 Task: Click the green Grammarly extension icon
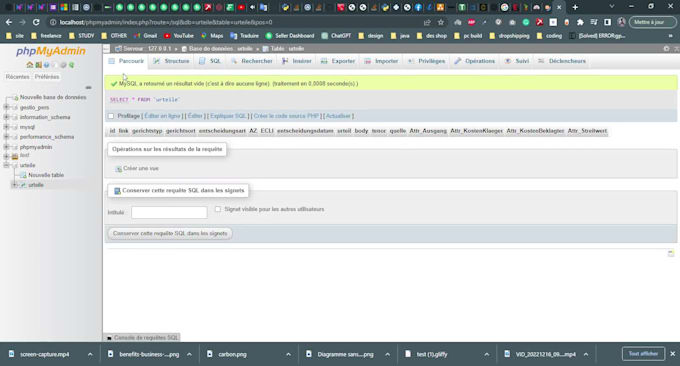(526, 22)
